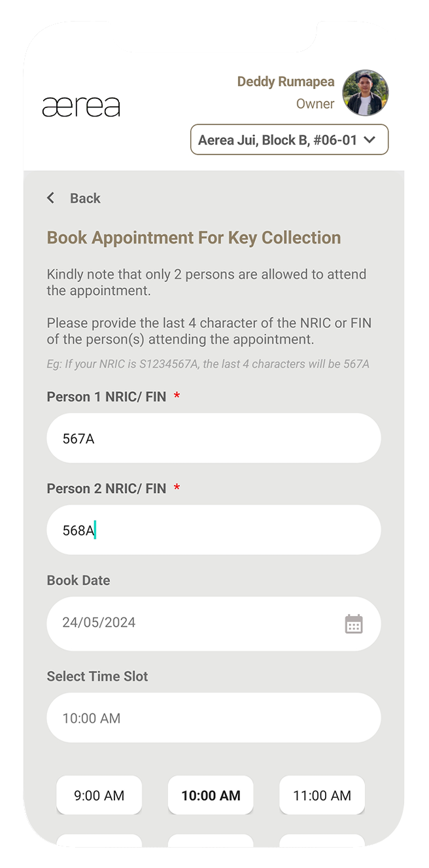429x868 pixels.
Task: Click the aerea logo
Action: coord(81,105)
